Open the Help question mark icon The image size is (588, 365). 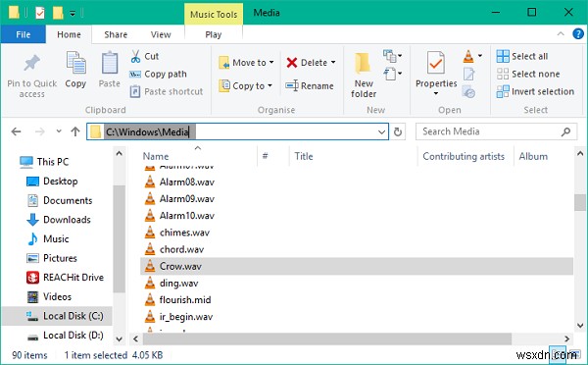click(578, 34)
